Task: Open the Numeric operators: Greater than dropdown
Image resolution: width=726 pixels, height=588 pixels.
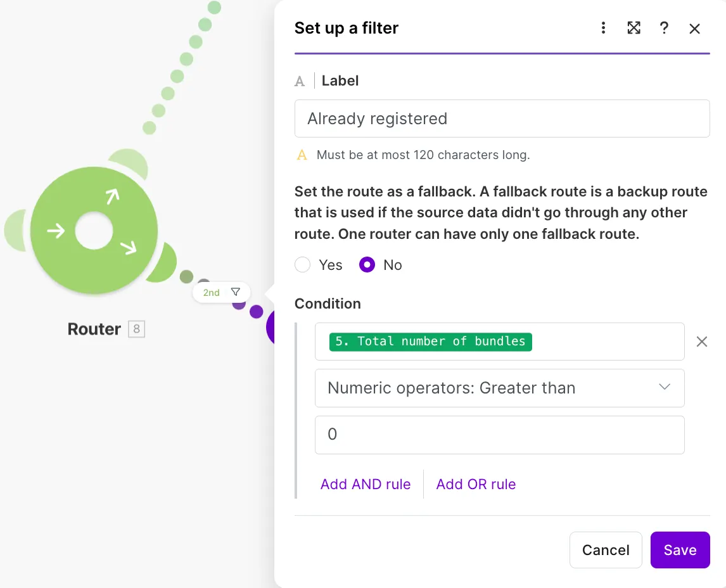Action: pos(500,388)
